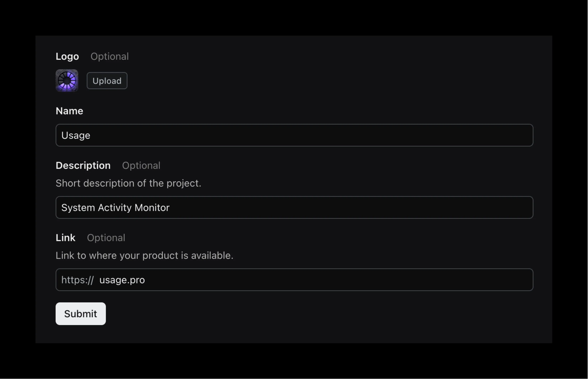Place cursor on 'usage.pro' text
588x379 pixels.
coord(122,280)
